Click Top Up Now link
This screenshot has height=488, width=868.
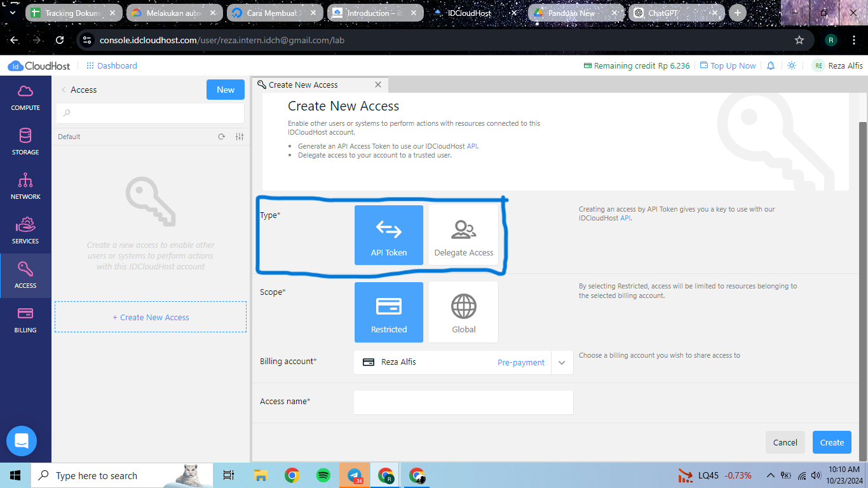pos(728,65)
